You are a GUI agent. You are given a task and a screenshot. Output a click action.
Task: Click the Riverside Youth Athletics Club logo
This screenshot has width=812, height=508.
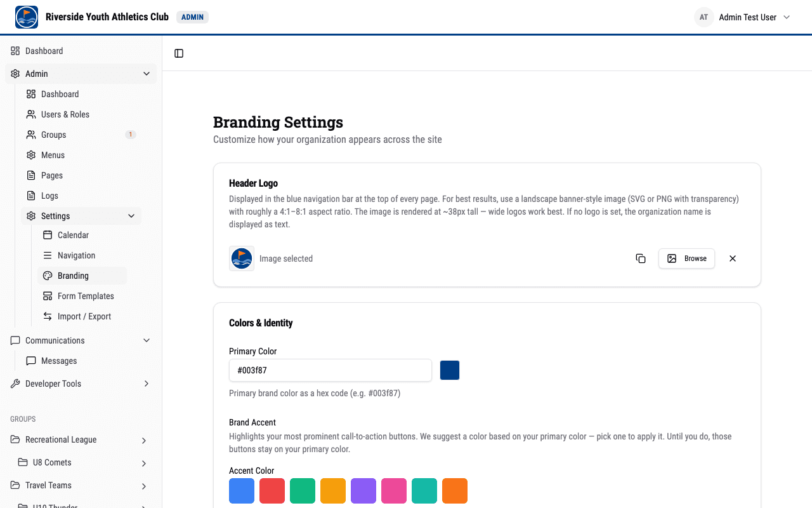coord(27,17)
